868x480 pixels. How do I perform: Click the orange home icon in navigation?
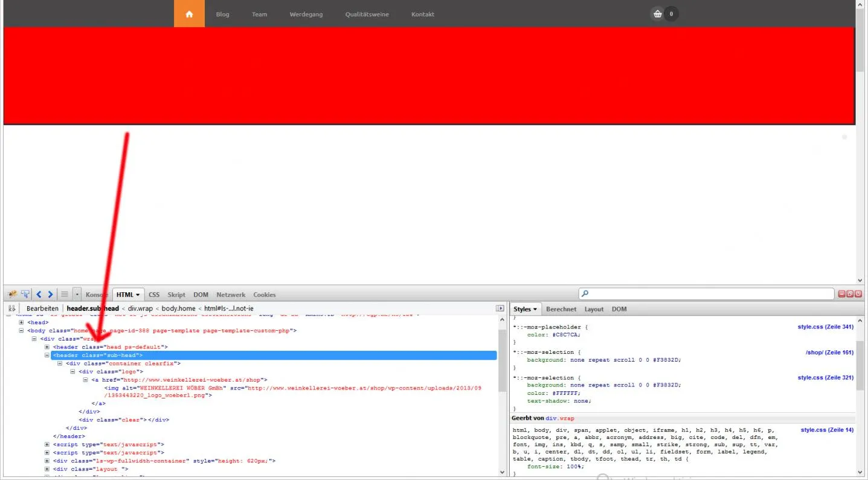189,13
